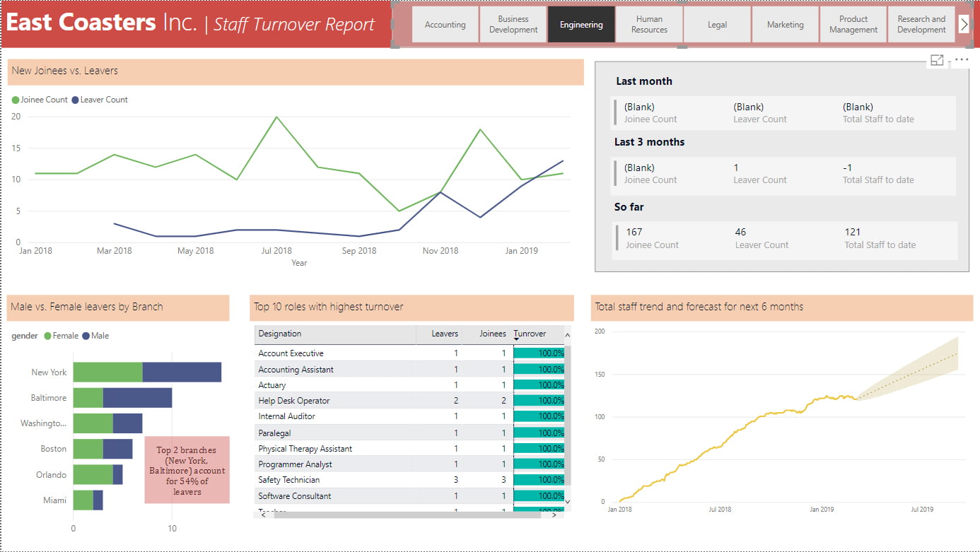
Task: Advance the department slicer with right arrow
Action: click(x=964, y=24)
